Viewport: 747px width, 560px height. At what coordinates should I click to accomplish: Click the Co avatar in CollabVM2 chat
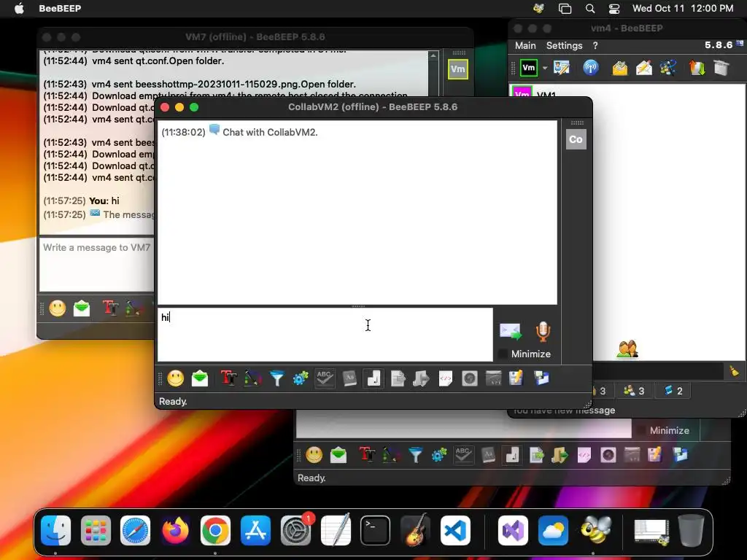coord(576,139)
